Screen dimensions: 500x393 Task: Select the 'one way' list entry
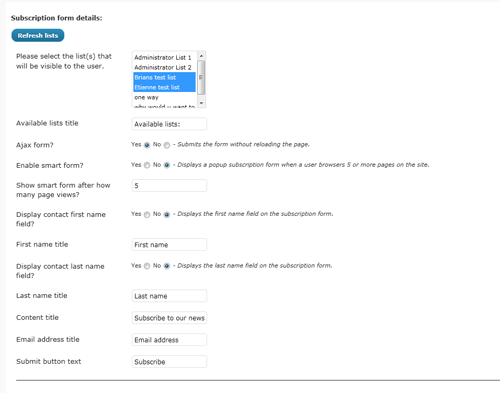[x=164, y=97]
